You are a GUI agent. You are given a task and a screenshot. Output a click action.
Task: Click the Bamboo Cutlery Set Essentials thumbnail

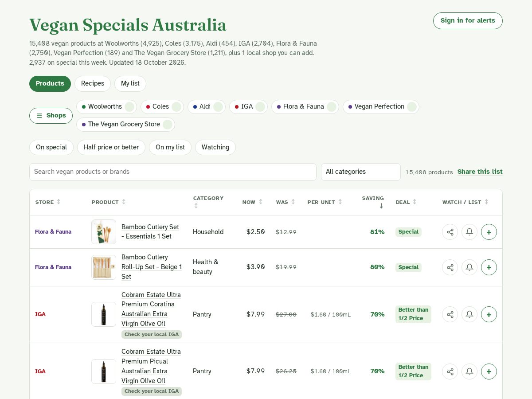[104, 232]
